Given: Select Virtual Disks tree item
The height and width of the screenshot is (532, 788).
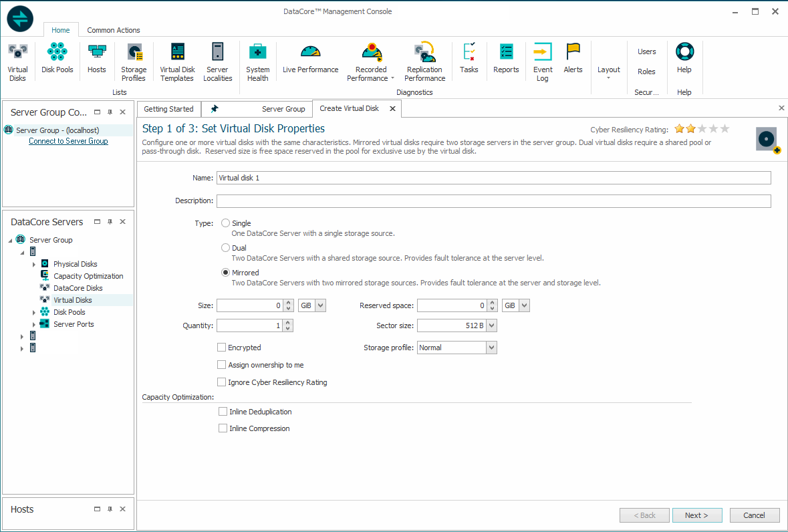Looking at the screenshot, I should click(73, 300).
